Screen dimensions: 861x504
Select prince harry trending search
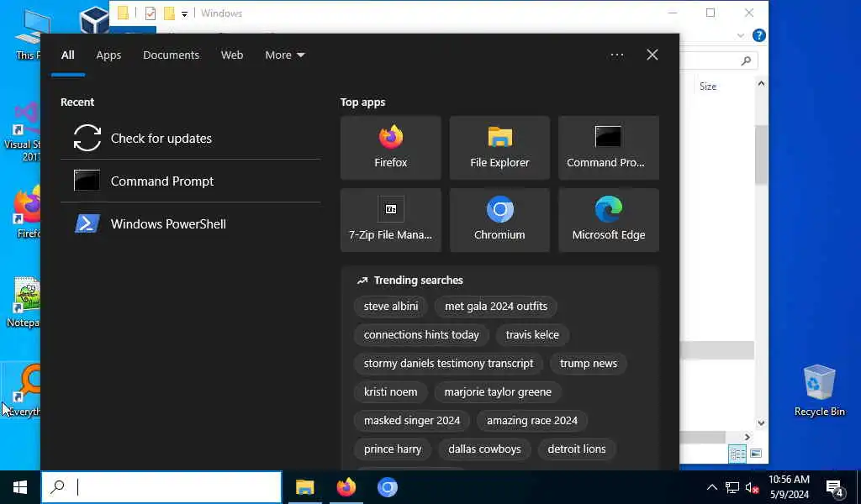(x=393, y=449)
